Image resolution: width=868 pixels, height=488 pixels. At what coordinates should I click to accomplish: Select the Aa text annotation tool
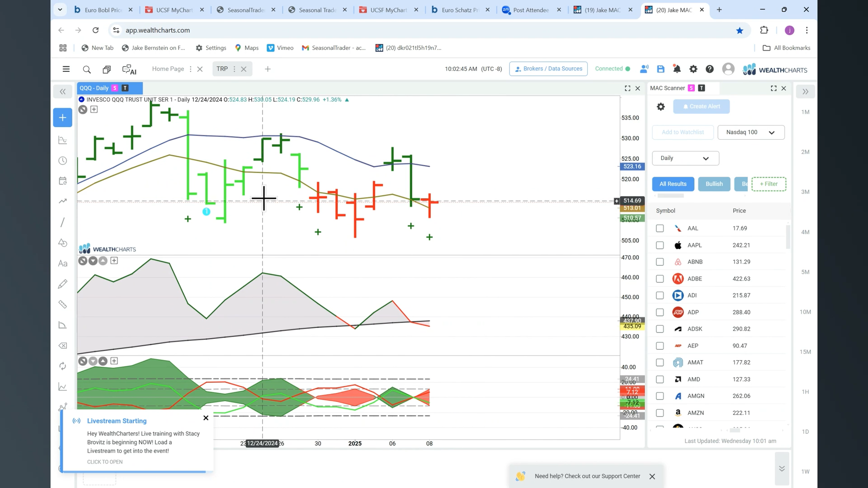coord(63,263)
